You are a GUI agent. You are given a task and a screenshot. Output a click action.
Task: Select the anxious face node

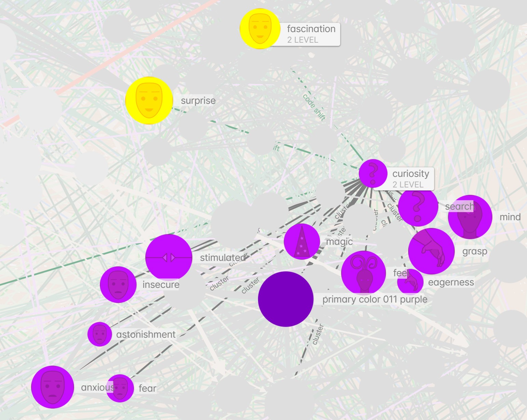[x=53, y=387]
